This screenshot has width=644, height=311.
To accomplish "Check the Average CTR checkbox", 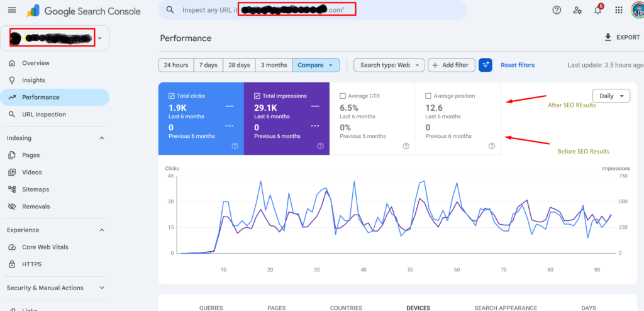I will coord(343,96).
